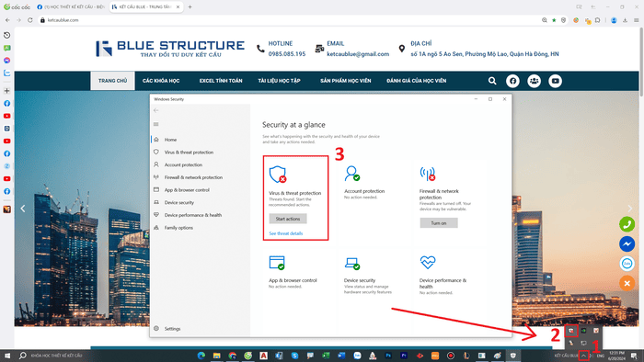The width and height of the screenshot is (644, 362).
Task: Open the TÀI LIỆU HỌC TẬP menu
Action: (x=280, y=81)
